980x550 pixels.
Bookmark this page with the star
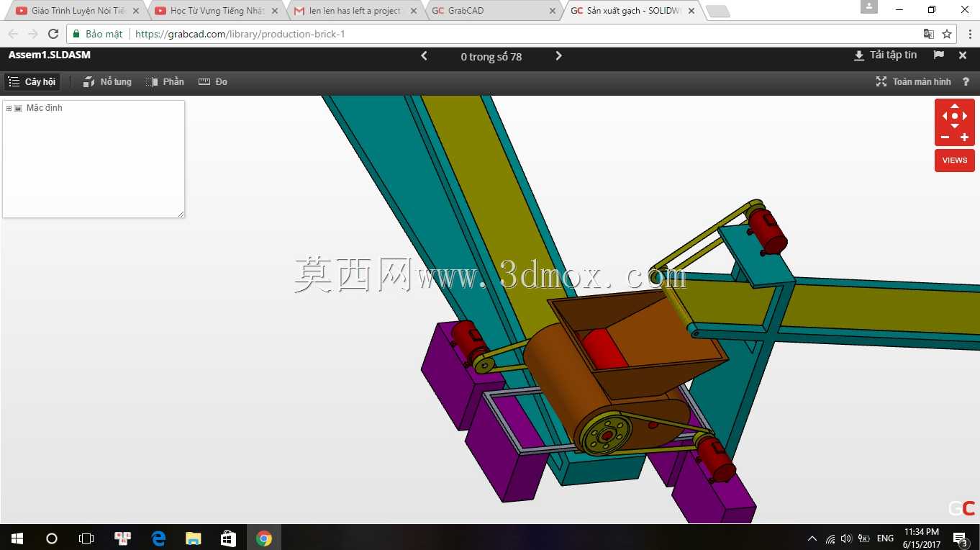pos(947,34)
